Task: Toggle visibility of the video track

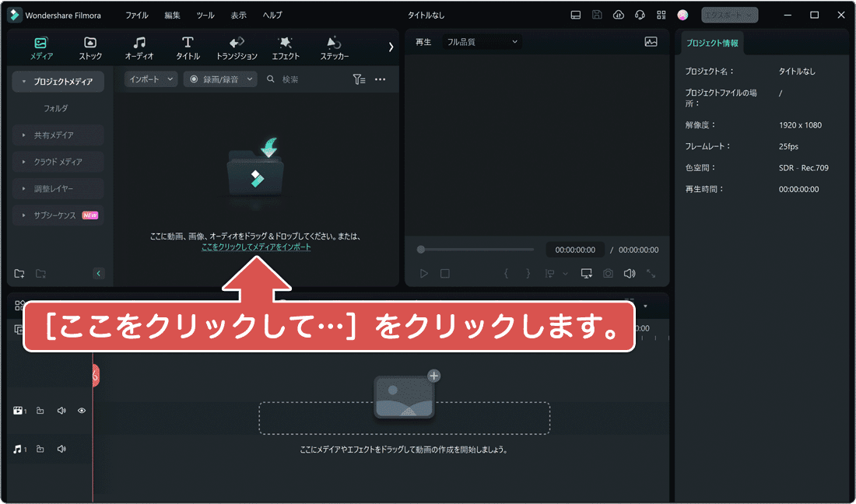Action: point(81,410)
